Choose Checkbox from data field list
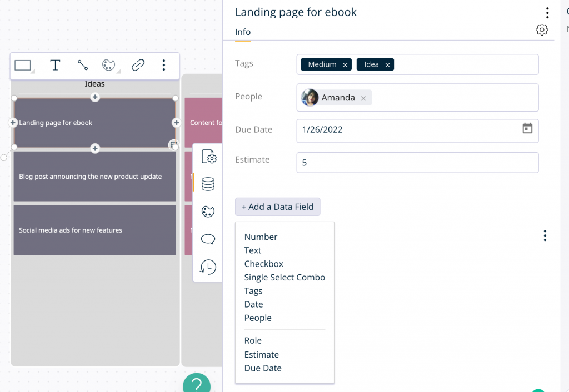 264,264
